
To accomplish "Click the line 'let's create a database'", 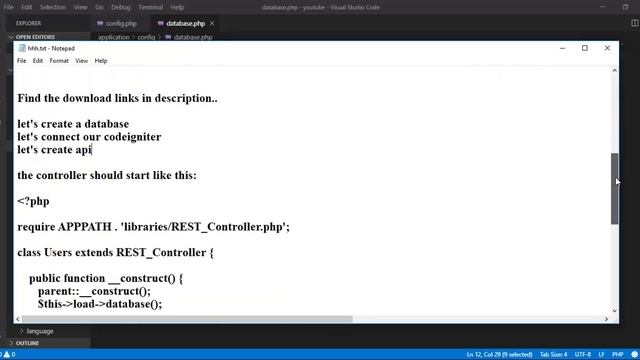I will pyautogui.click(x=73, y=124).
